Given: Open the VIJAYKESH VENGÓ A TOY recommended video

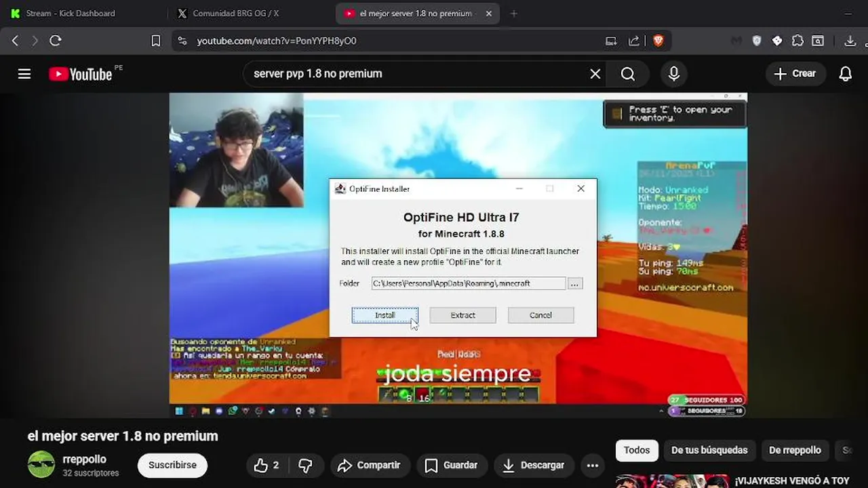Looking at the screenshot, I should coord(791,481).
